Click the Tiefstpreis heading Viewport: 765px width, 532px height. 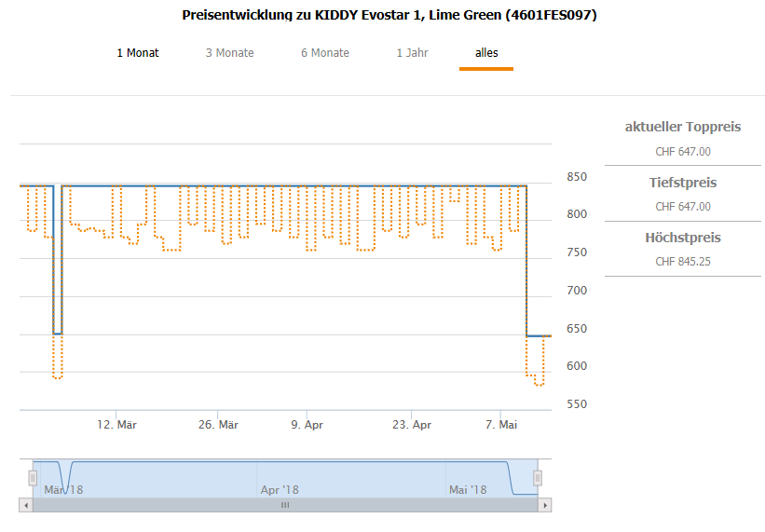(x=683, y=183)
